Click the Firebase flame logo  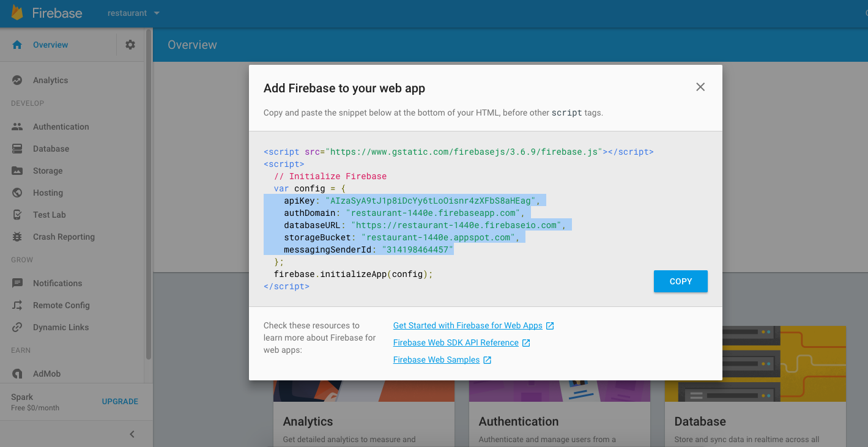tap(17, 13)
